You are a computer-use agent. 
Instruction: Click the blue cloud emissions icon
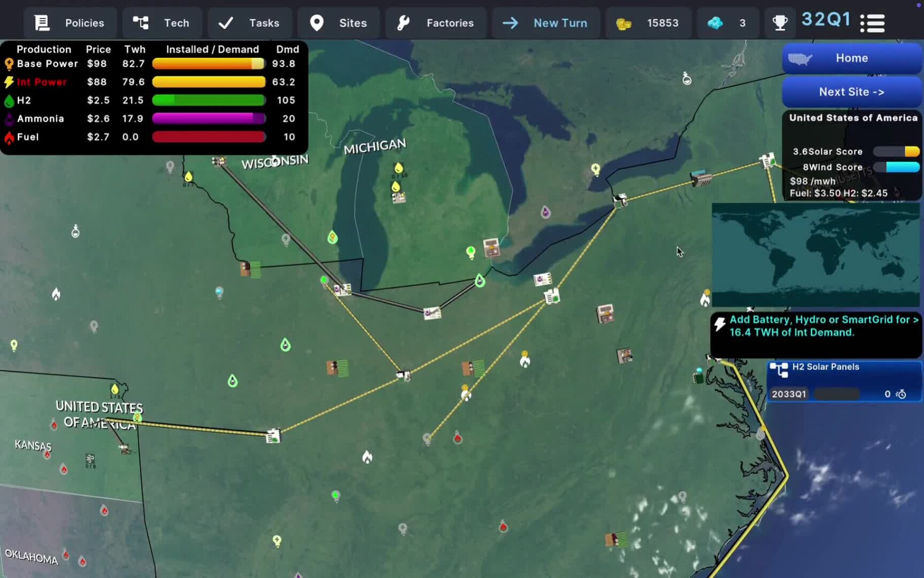(715, 23)
